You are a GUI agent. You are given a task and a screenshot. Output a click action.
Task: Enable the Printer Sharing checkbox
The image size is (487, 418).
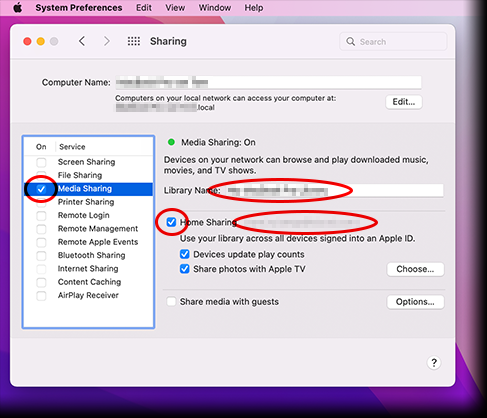click(41, 202)
